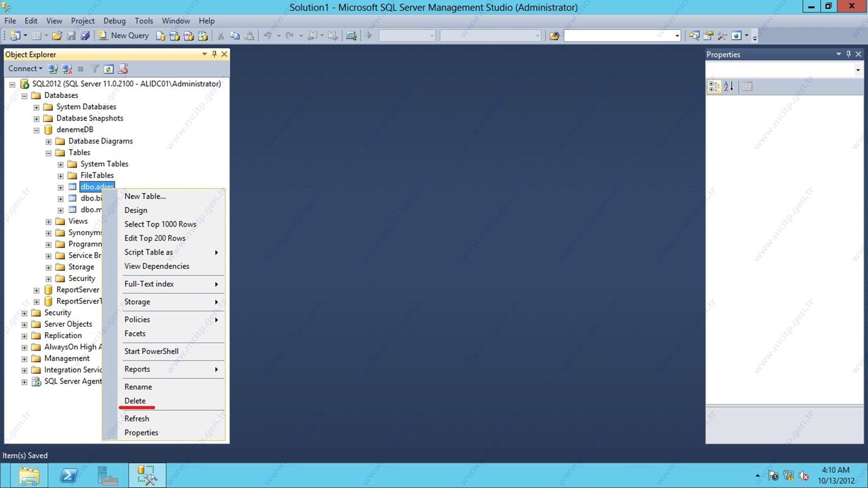Click the Filter funnel icon
This screenshot has width=868, height=488.
(x=95, y=69)
